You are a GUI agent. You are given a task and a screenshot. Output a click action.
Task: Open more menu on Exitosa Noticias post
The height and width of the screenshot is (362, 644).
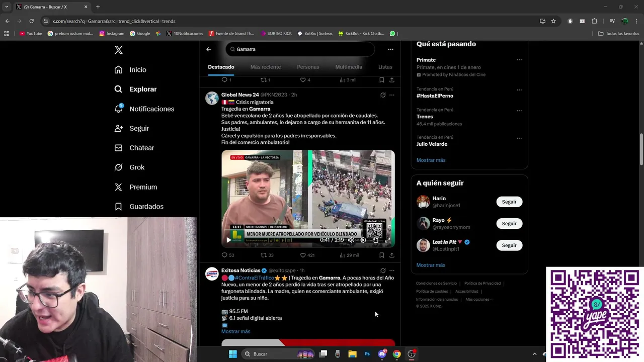coord(392,270)
